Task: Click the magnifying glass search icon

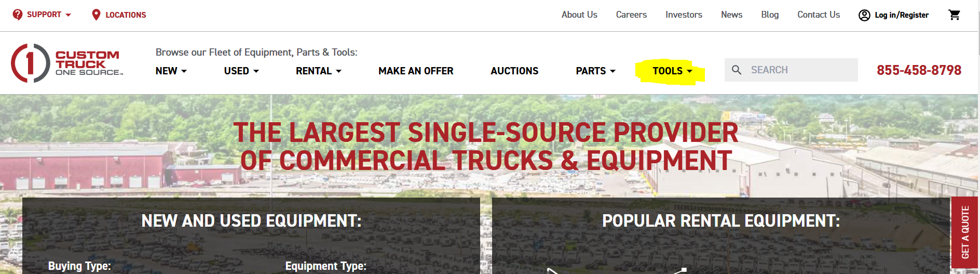Action: [737, 70]
